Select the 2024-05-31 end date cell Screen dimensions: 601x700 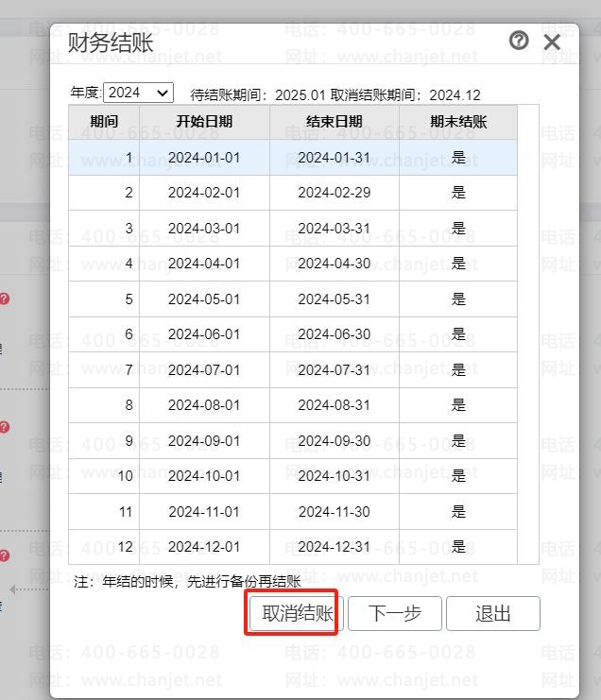coord(335,299)
